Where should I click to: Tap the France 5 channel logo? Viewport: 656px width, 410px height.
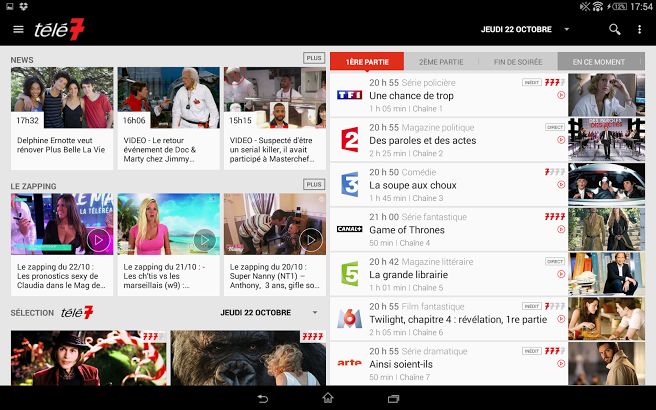pyautogui.click(x=350, y=274)
